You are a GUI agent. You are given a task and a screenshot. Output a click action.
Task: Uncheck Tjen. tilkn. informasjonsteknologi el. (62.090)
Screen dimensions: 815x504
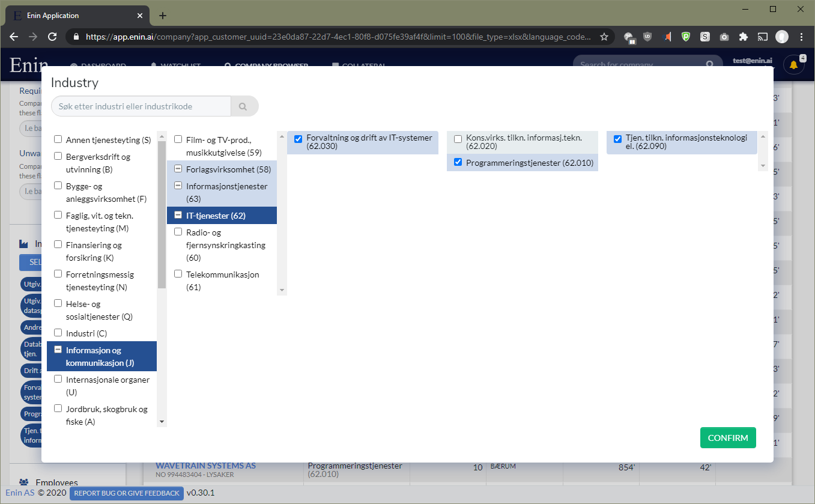tap(618, 139)
